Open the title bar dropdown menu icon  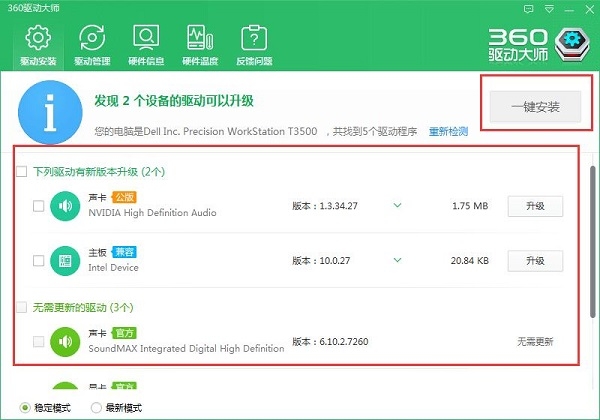[x=549, y=9]
